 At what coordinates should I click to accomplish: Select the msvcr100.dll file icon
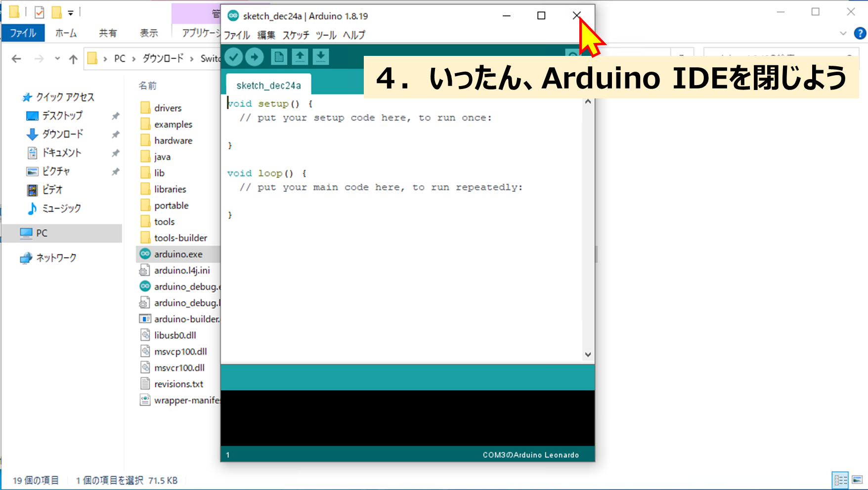coord(145,368)
